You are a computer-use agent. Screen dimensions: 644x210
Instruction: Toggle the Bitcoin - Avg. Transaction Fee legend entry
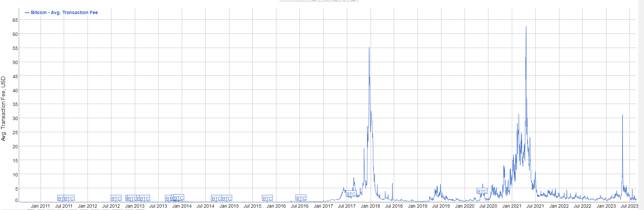click(x=61, y=12)
